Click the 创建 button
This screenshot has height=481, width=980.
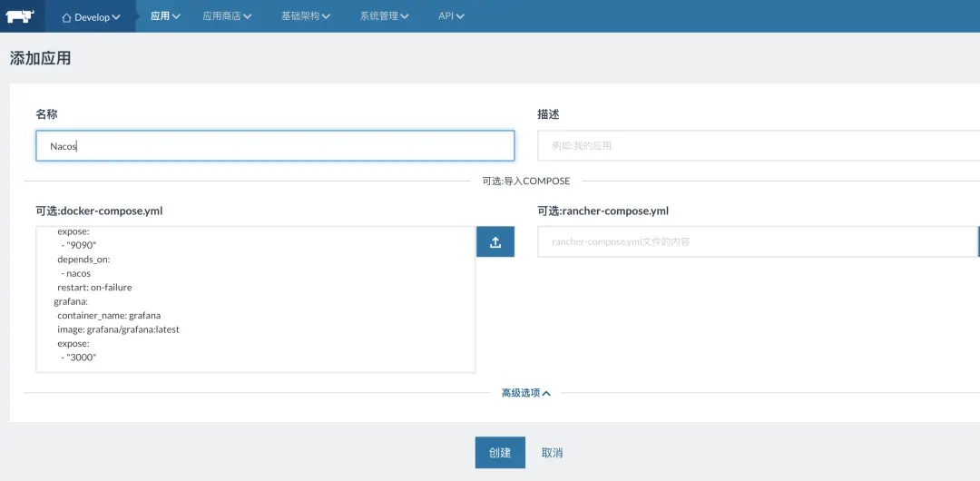(500, 452)
